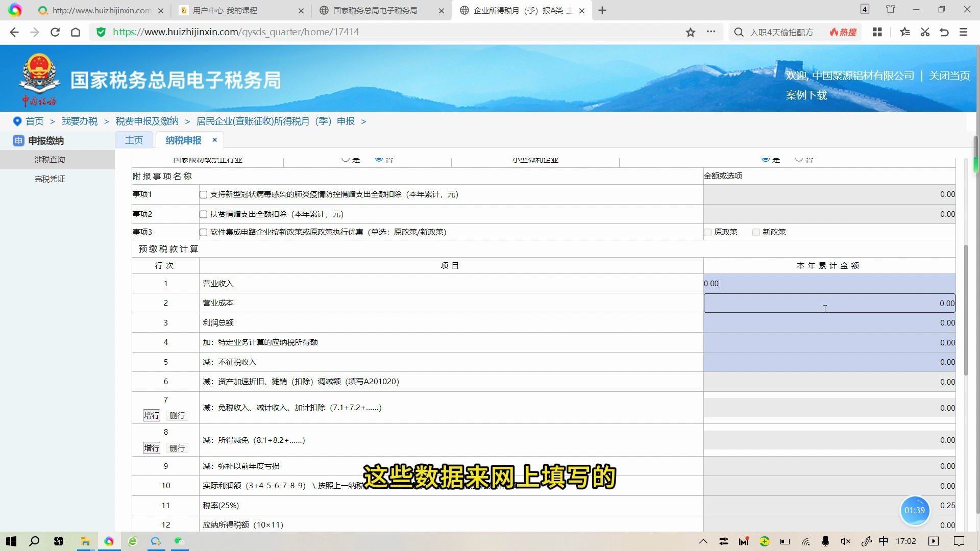Image resolution: width=980 pixels, height=551 pixels.
Task: Switch to the 主页 tab
Action: pyautogui.click(x=134, y=140)
